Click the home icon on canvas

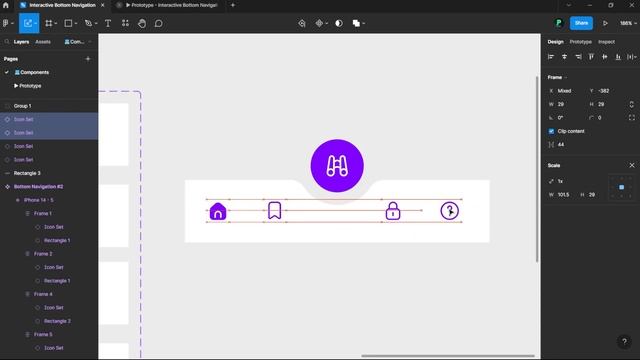pyautogui.click(x=218, y=211)
